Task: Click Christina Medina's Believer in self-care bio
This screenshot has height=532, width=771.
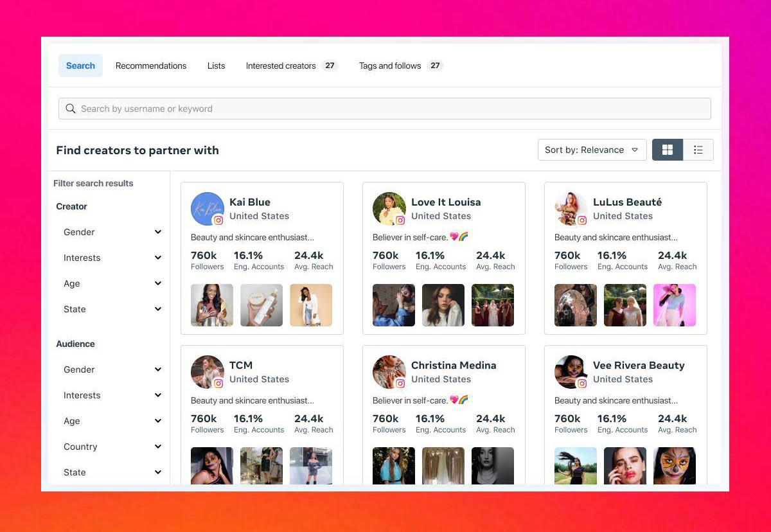Action: pos(420,400)
